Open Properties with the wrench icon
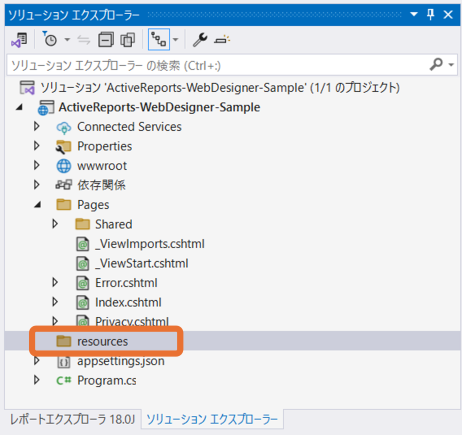Screen dimensions: 462x435 pyautogui.click(x=200, y=40)
